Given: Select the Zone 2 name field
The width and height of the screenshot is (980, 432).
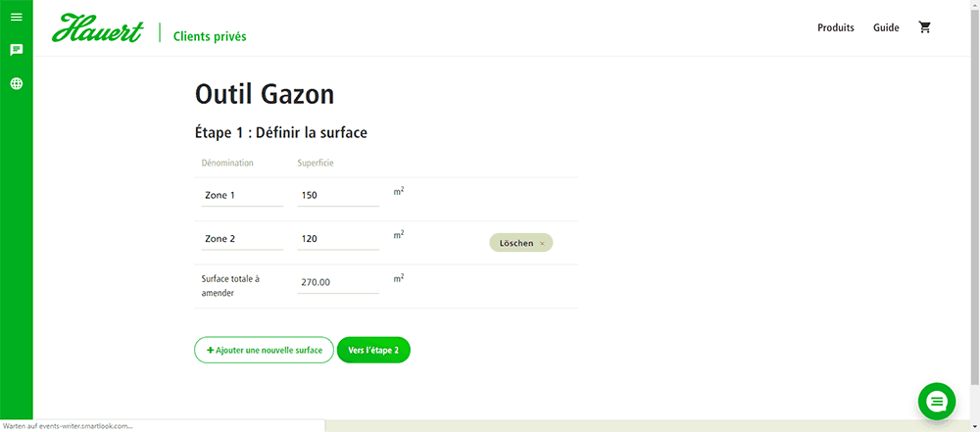Looking at the screenshot, I should (242, 239).
